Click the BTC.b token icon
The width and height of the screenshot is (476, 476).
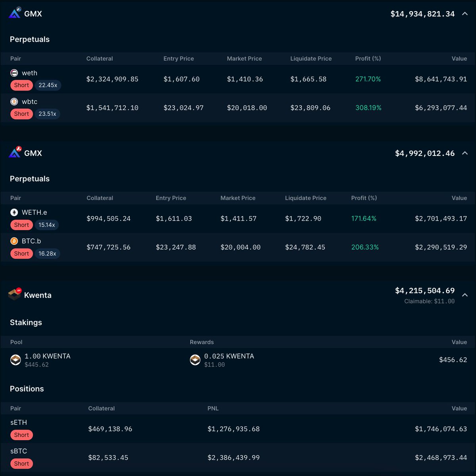14,241
